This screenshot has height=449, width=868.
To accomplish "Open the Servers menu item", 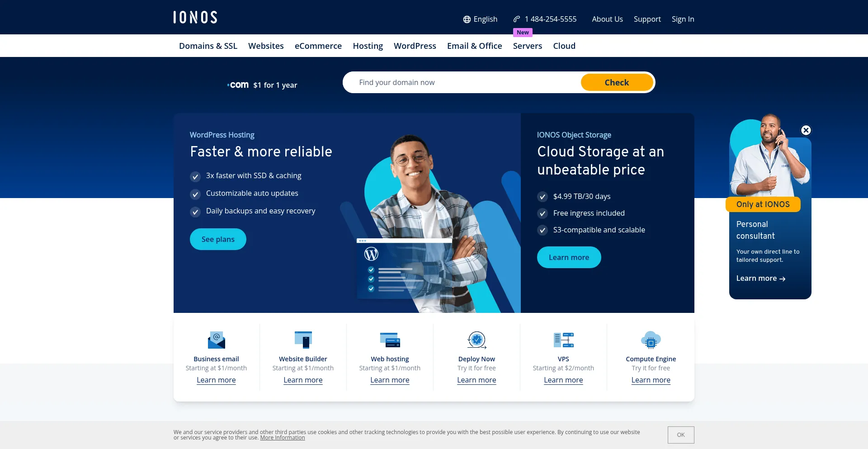I will 527,46.
